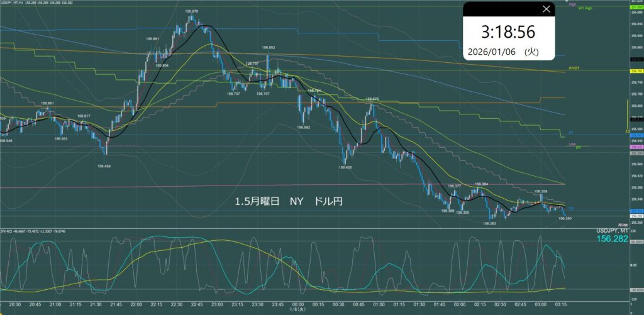Click the 02:30 time axis label

point(500,304)
